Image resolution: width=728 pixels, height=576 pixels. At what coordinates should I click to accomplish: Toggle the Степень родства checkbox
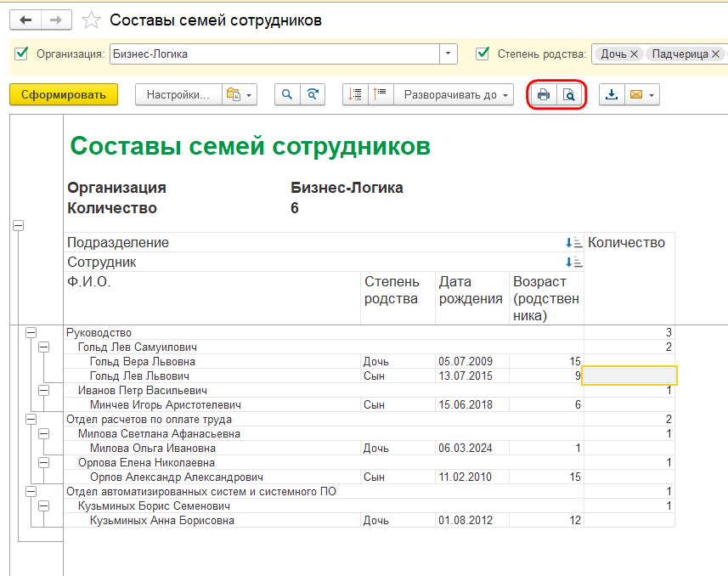(483, 54)
